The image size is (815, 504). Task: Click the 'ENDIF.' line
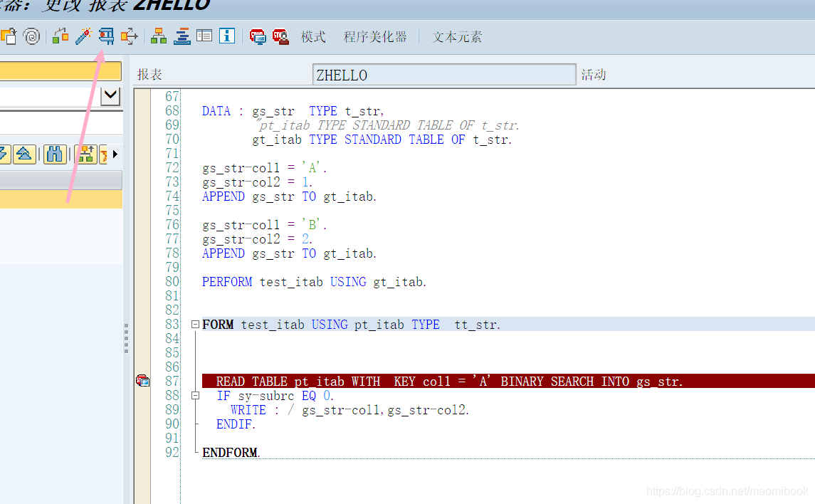[236, 424]
